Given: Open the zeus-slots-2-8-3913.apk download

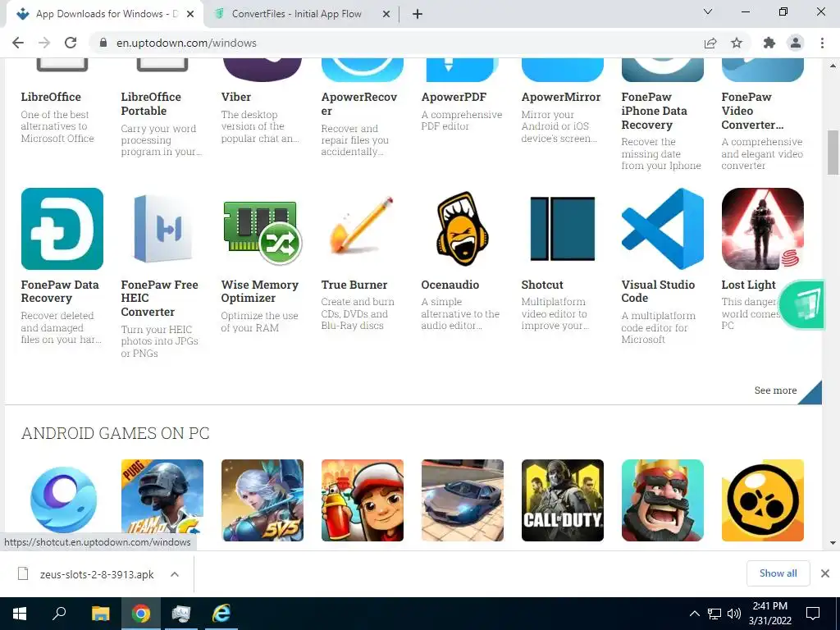Looking at the screenshot, I should [x=97, y=574].
